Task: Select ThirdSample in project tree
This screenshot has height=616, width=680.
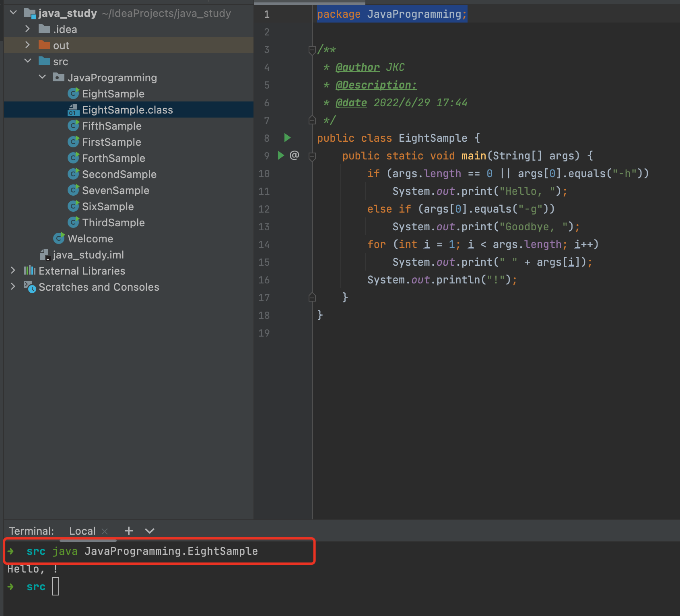Action: tap(113, 223)
